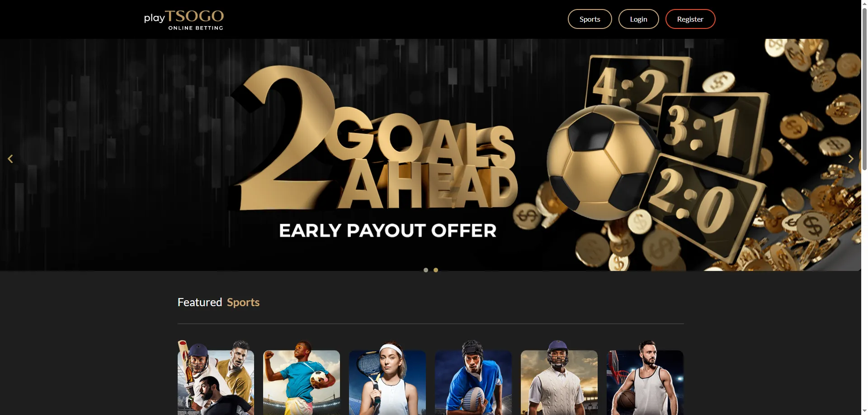Go to the previous carousel slide arrow
The width and height of the screenshot is (868, 415).
[x=10, y=159]
